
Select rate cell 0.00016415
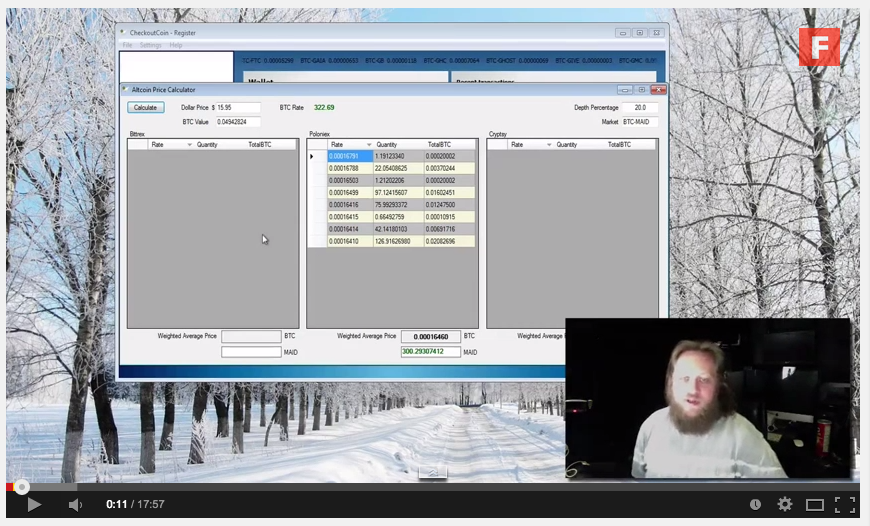[350, 217]
